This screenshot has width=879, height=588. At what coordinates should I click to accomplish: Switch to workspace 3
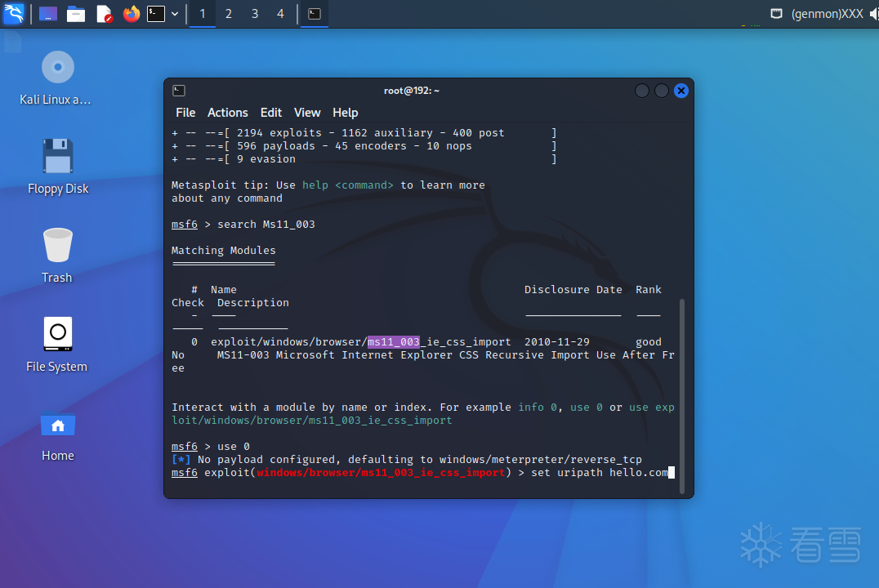[x=255, y=13]
